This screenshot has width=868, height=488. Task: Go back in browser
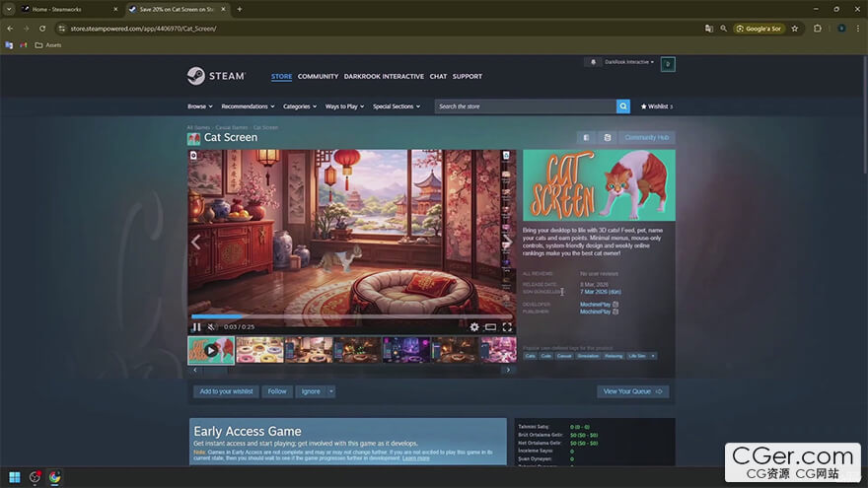10,29
